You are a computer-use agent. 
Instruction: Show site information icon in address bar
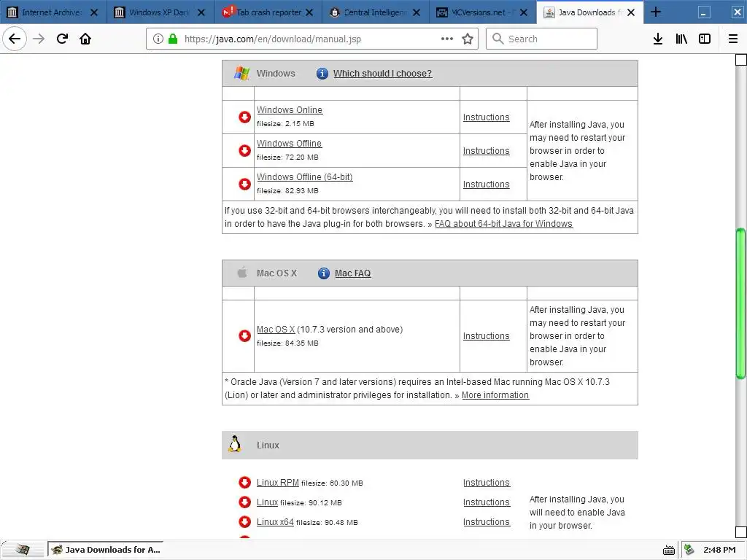(158, 39)
